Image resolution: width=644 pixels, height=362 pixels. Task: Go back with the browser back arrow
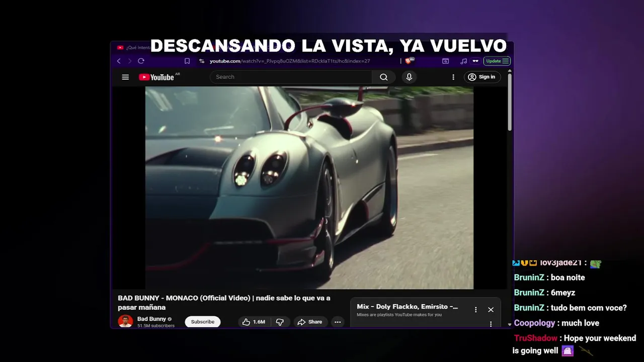point(119,61)
